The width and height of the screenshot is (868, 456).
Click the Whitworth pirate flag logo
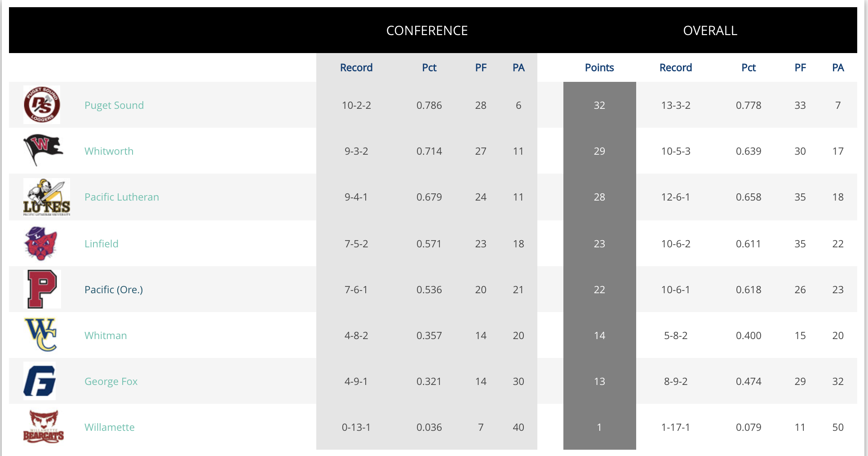(x=43, y=150)
